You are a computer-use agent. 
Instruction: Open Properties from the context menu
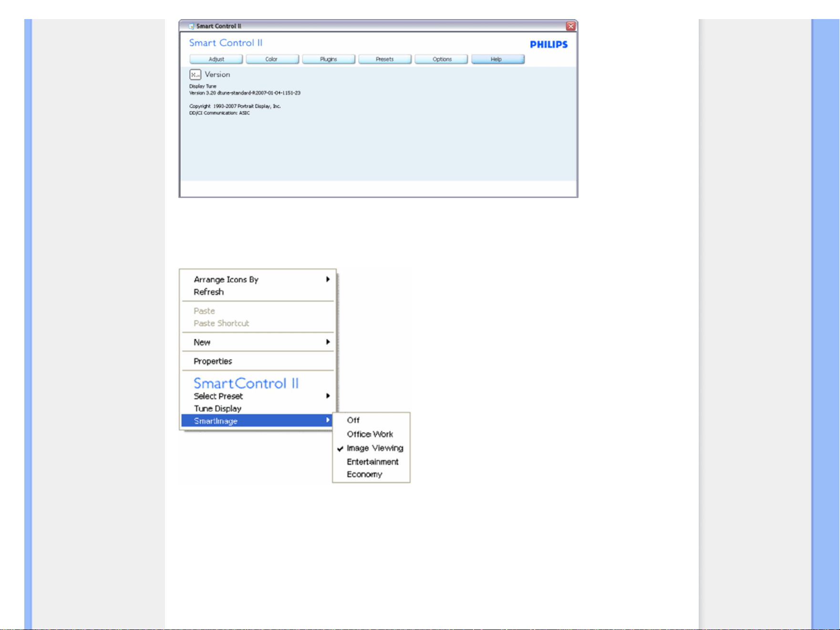click(258, 361)
